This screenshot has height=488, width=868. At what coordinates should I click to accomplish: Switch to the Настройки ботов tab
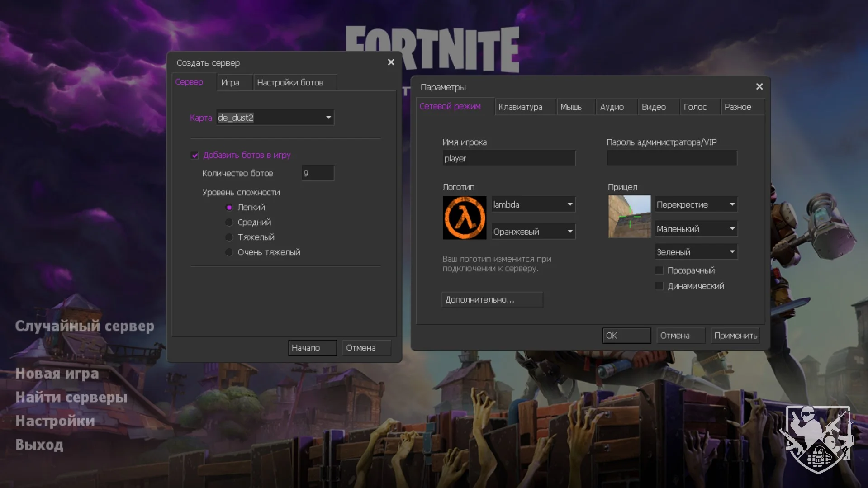[x=290, y=82]
